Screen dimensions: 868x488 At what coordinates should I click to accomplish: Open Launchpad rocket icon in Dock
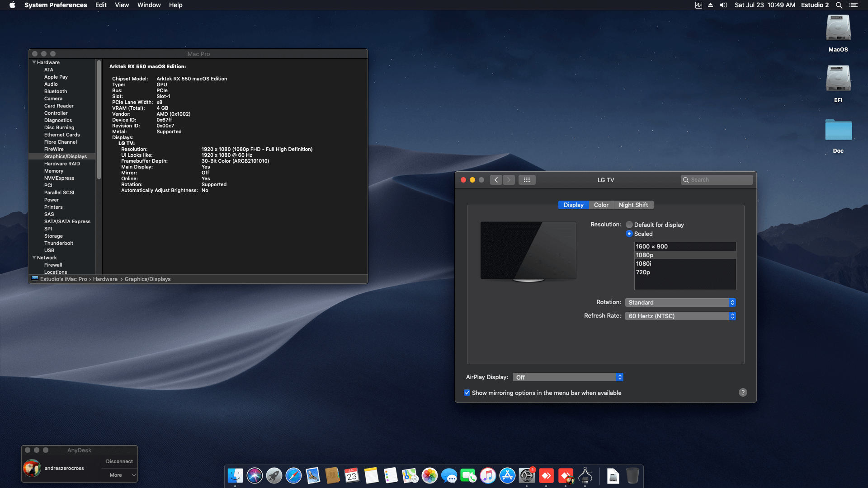pos(274,476)
